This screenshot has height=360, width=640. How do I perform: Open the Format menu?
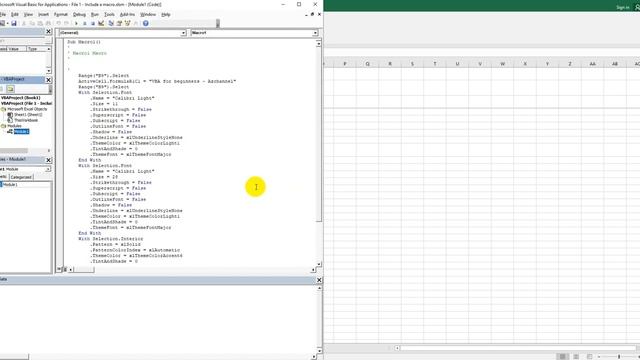[61, 14]
